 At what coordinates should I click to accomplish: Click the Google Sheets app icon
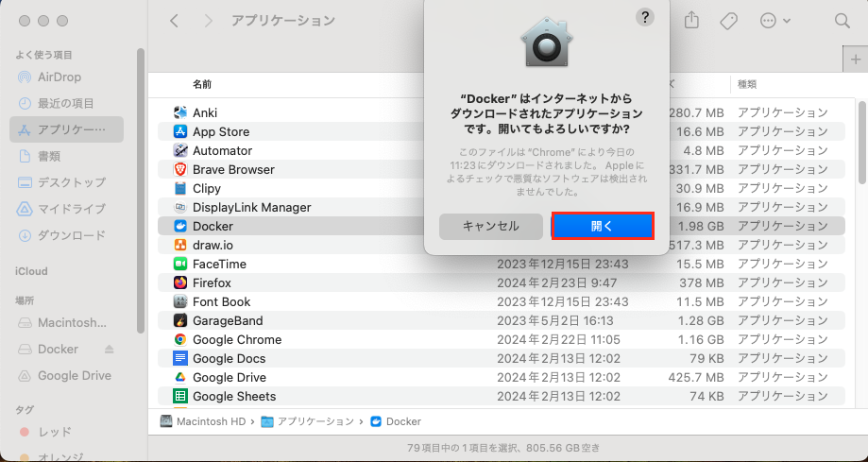tap(180, 396)
